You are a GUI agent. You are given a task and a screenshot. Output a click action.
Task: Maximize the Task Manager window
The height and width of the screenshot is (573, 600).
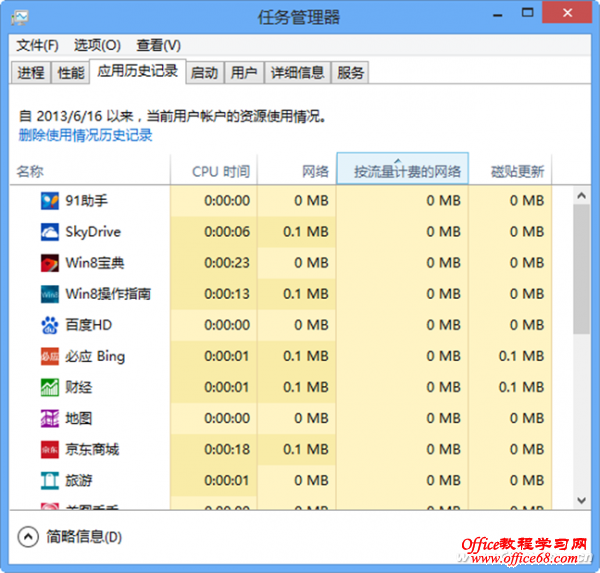point(528,13)
